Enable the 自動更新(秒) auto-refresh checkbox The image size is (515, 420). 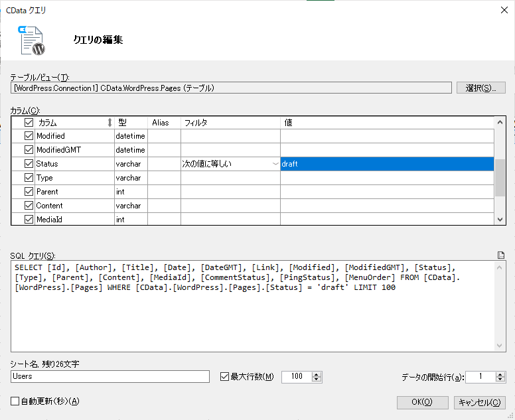pyautogui.click(x=15, y=401)
